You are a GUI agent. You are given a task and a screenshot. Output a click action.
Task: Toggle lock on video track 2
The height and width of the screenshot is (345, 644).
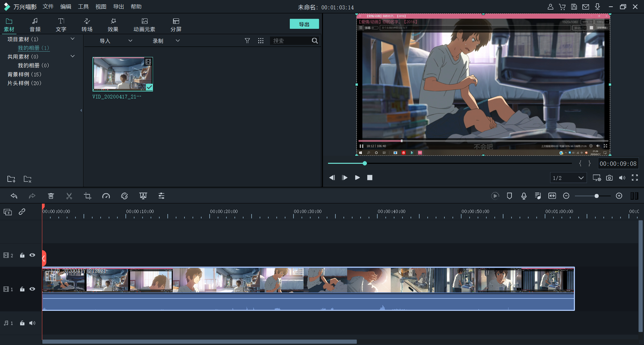pyautogui.click(x=22, y=255)
